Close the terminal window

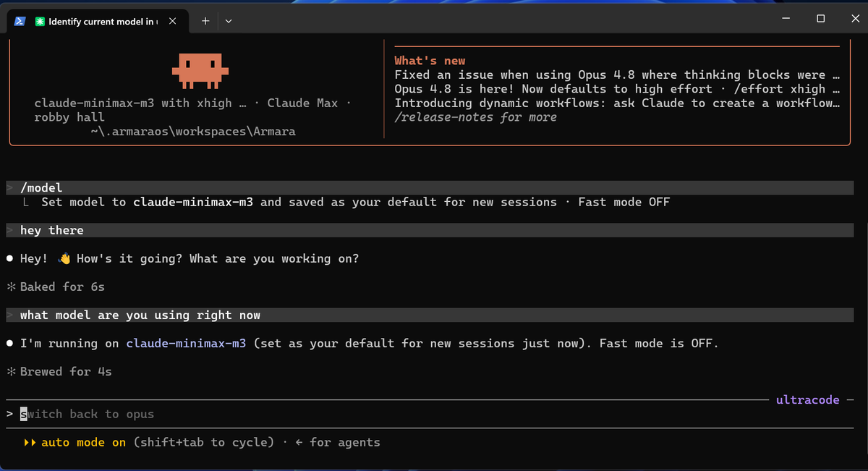click(x=855, y=18)
